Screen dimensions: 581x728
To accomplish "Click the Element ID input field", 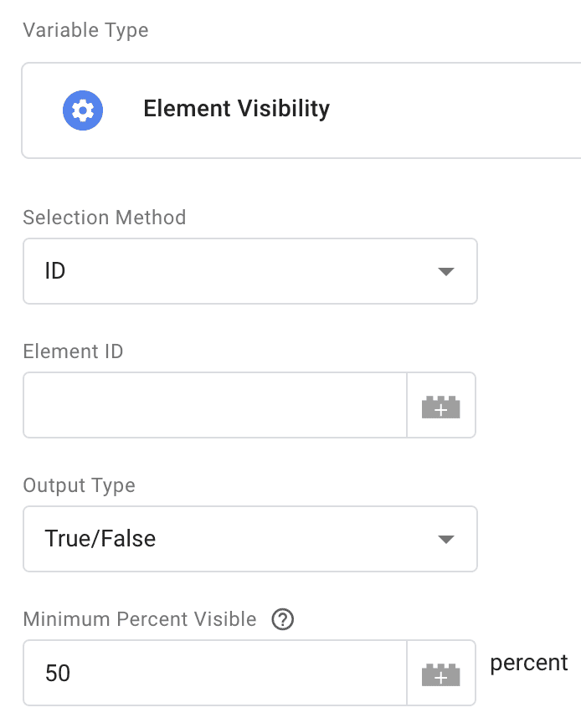I will pos(209,405).
